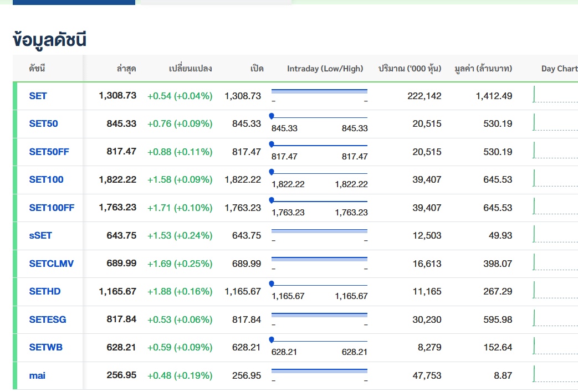Click the Intraday (Low/High) column header
Viewport: 578px width, 392px height.
click(x=325, y=69)
